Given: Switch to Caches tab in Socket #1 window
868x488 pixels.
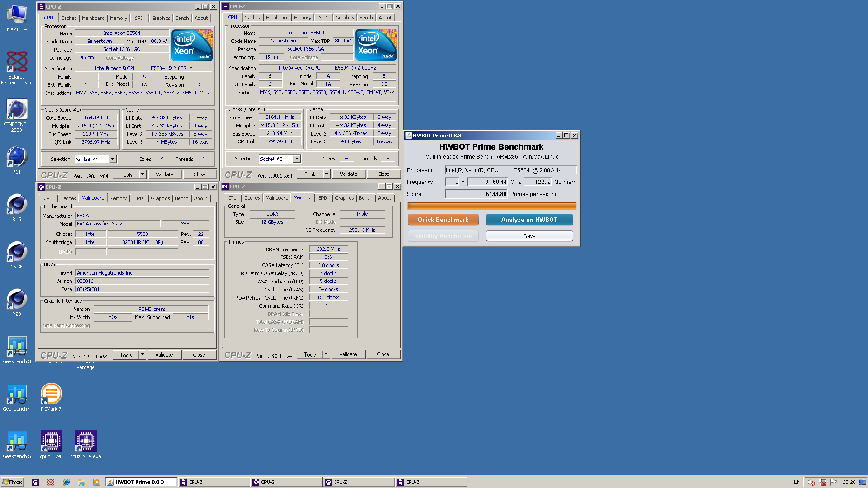Looking at the screenshot, I should pos(69,18).
